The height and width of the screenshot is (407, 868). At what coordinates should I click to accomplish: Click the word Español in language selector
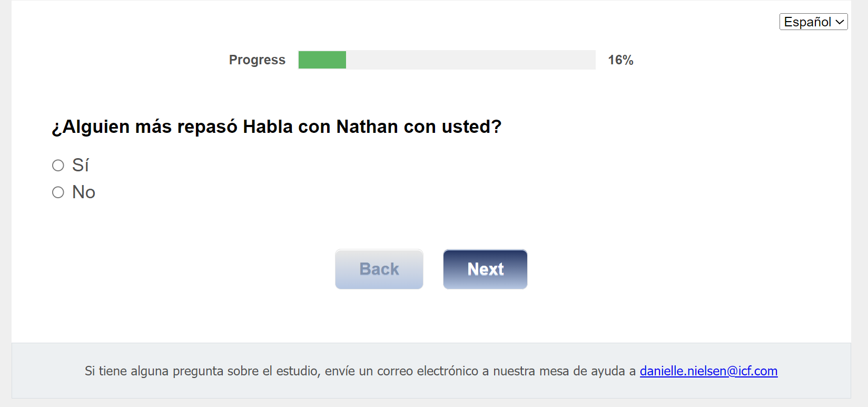coord(807,22)
